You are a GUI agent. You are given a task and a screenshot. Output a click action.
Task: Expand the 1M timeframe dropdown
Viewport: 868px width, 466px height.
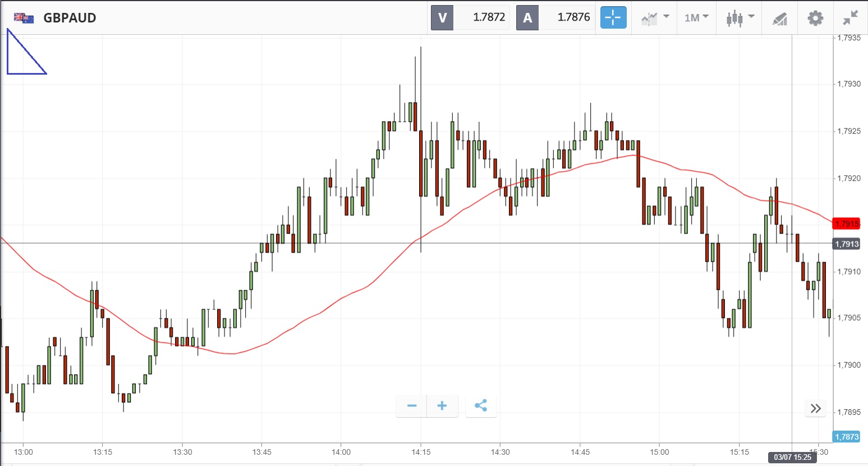pos(696,18)
